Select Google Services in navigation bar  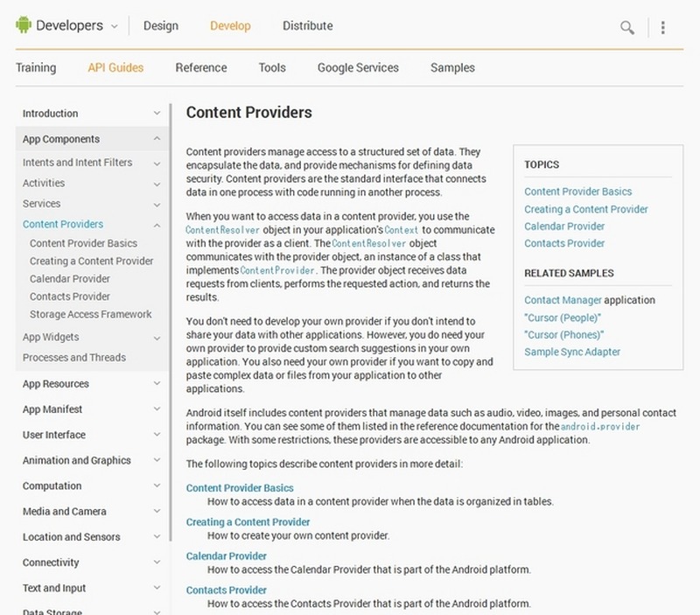358,67
